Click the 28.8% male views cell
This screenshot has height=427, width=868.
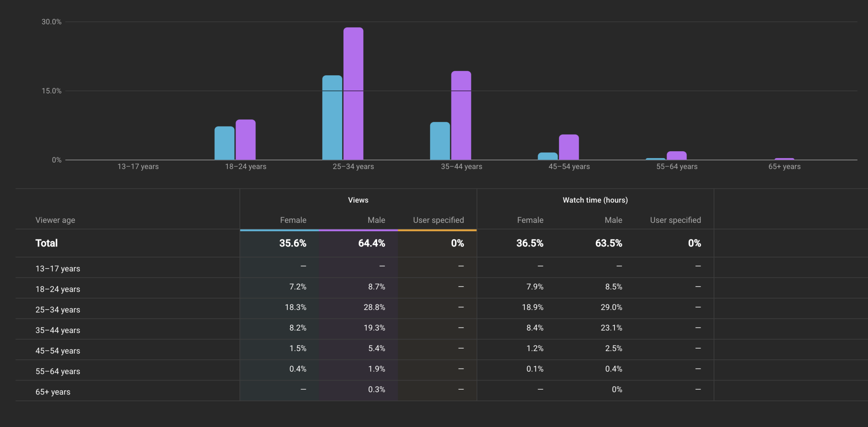374,307
